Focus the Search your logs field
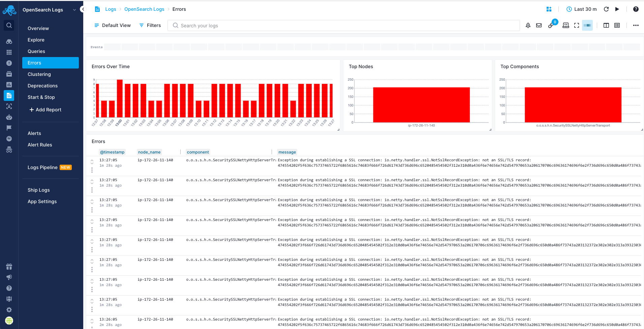644x329 pixels. (x=344, y=26)
